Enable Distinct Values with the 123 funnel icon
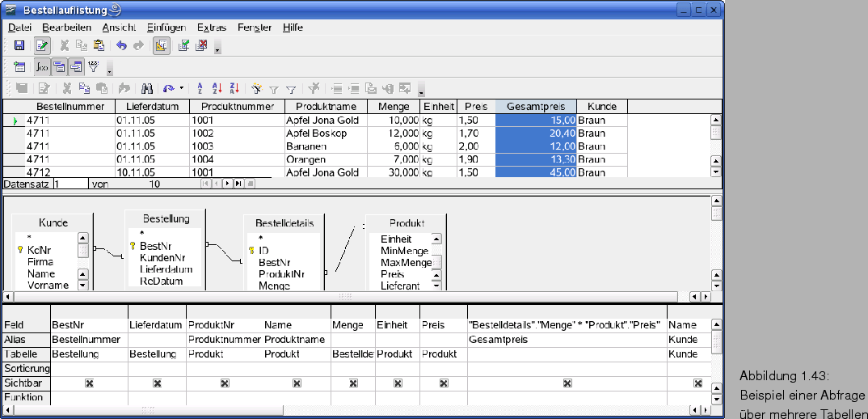This screenshot has height=419, width=868. pos(92,67)
